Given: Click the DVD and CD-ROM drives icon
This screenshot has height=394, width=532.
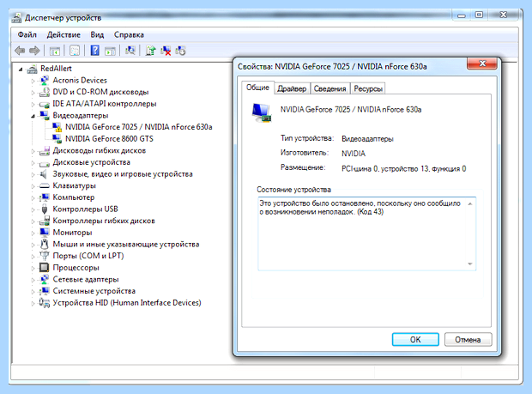Looking at the screenshot, I should click(x=45, y=92).
